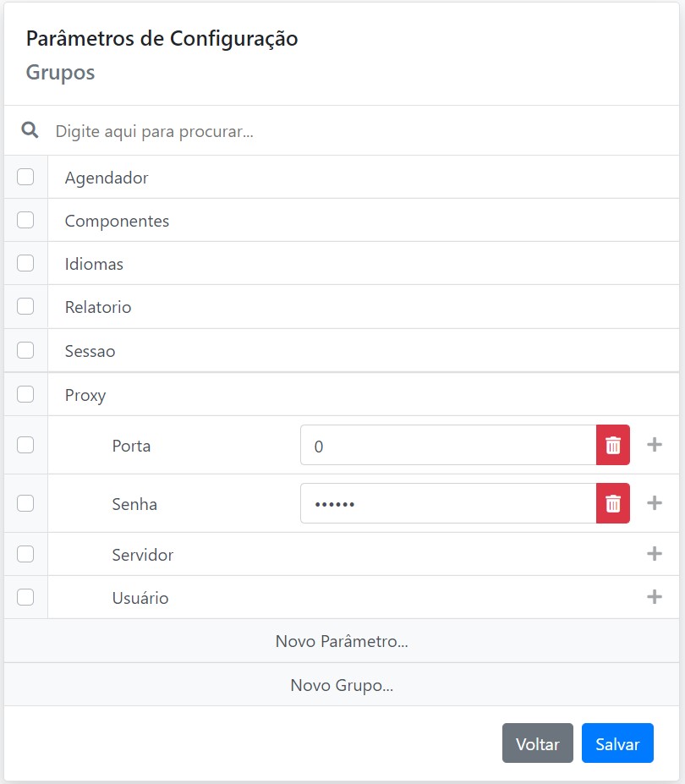Click the plus icon for Porta
Image resolution: width=685 pixels, height=784 pixels.
tap(654, 445)
